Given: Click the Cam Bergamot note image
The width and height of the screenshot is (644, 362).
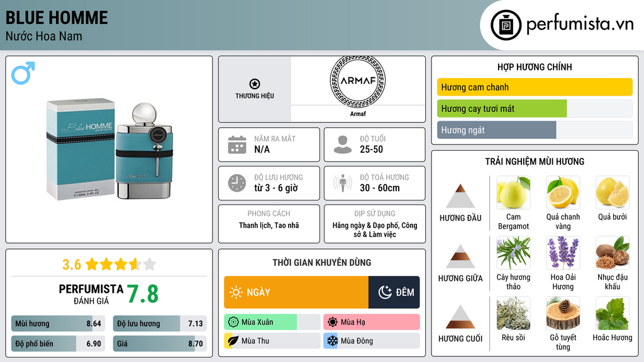Looking at the screenshot, I should tap(513, 192).
